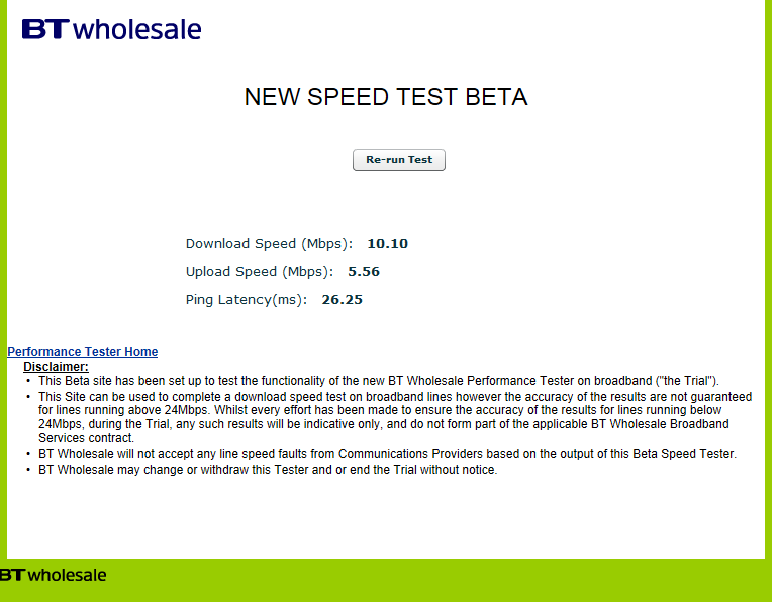This screenshot has height=602, width=772.
Task: Click the first disclaimer bullet about the Trial
Action: (378, 381)
